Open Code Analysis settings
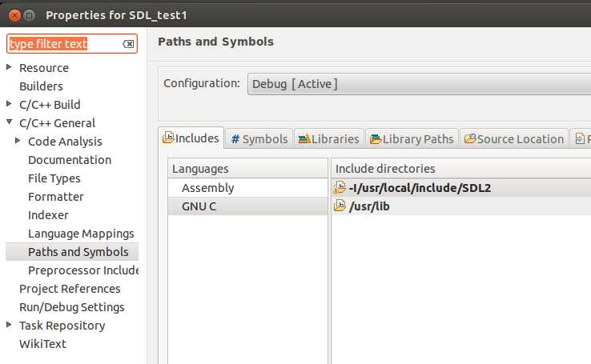This screenshot has width=591, height=364. (65, 142)
